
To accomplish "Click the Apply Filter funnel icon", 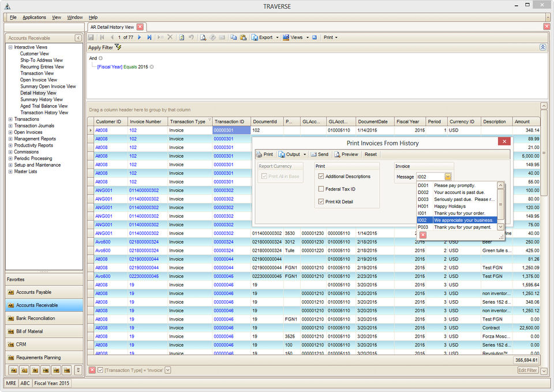I will (x=118, y=47).
